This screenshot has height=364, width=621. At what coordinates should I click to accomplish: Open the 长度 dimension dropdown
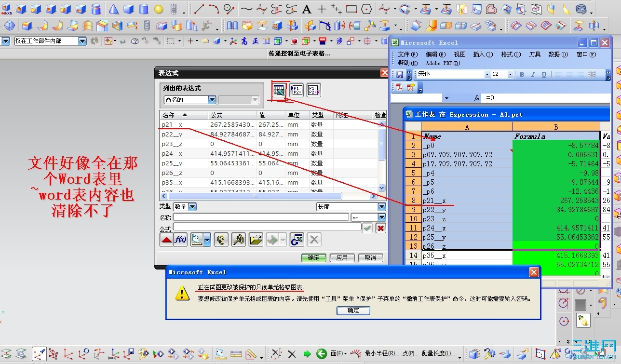(x=382, y=206)
